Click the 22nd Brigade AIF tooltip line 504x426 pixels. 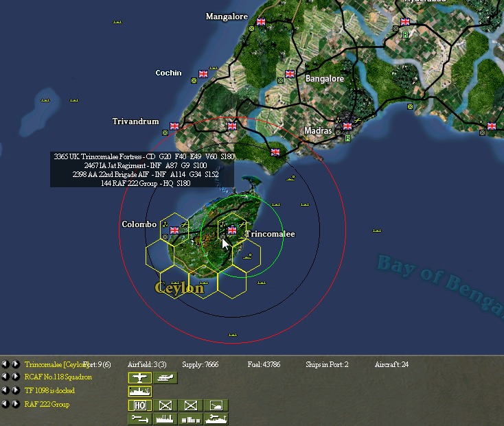[146, 175]
